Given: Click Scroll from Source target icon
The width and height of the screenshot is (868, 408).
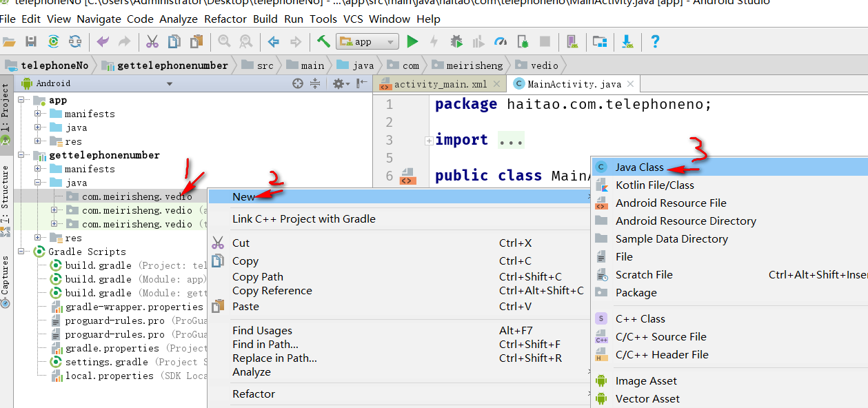Looking at the screenshot, I should click(x=298, y=83).
